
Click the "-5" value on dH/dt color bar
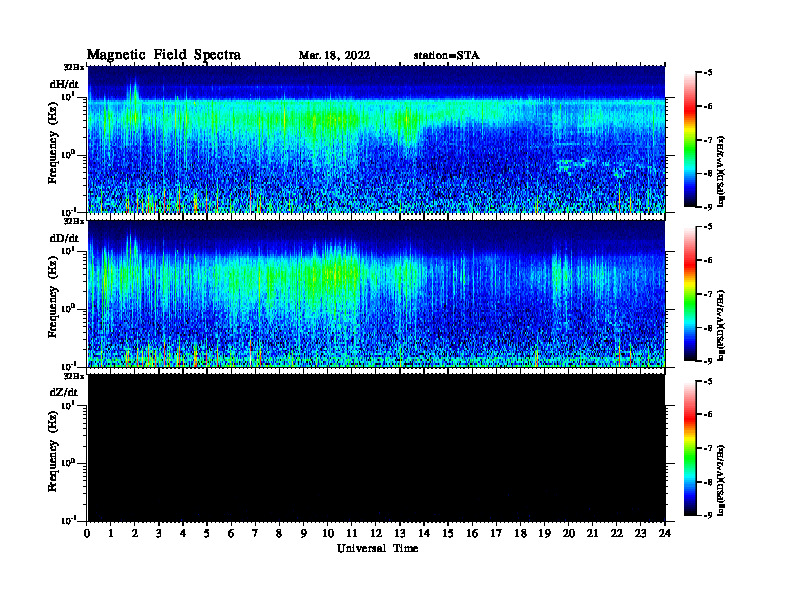708,73
